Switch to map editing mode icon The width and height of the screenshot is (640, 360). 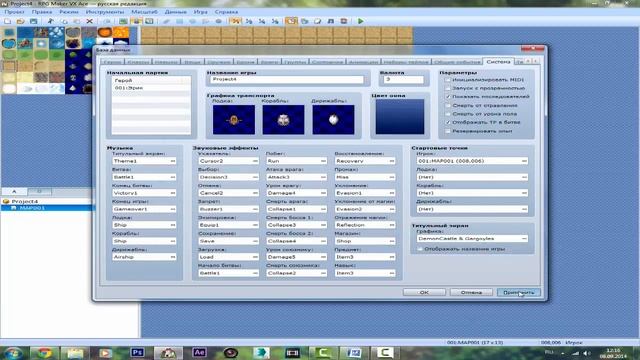(123, 21)
